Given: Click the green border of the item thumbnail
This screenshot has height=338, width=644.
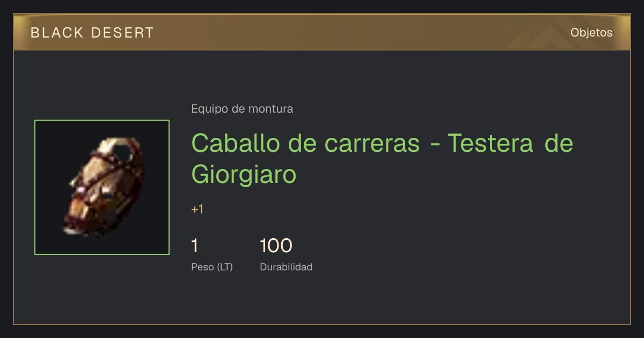Looking at the screenshot, I should [102, 121].
